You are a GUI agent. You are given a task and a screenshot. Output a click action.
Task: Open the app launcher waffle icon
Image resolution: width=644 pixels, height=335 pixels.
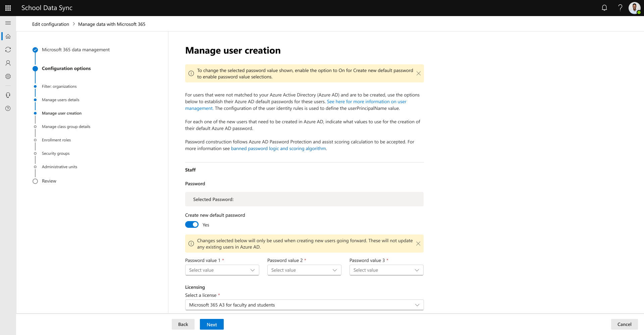click(8, 8)
